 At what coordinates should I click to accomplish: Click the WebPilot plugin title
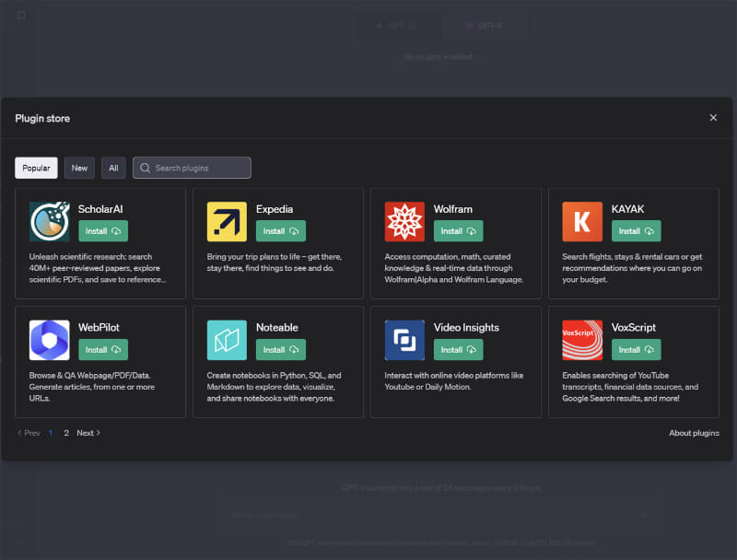(99, 328)
